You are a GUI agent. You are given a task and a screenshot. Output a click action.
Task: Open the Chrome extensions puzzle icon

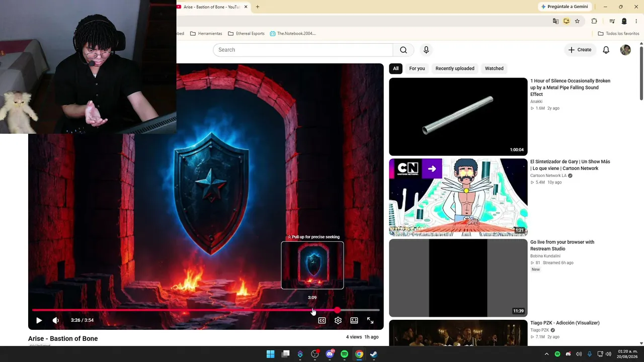(594, 21)
